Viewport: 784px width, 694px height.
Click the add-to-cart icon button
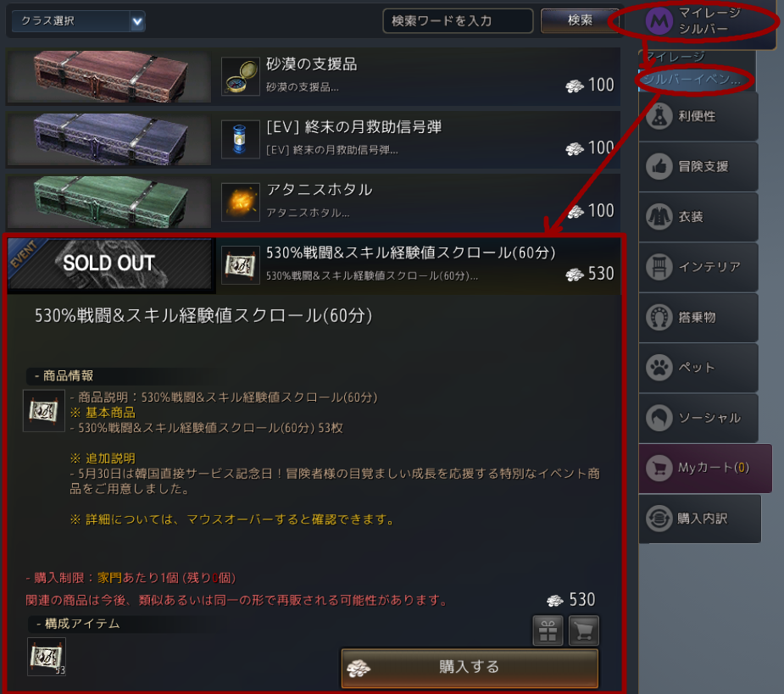click(x=583, y=631)
